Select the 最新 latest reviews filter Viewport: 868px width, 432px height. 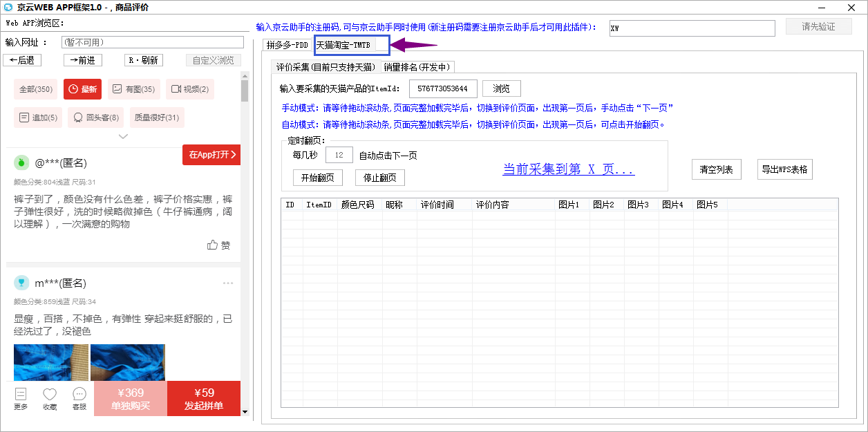point(82,89)
